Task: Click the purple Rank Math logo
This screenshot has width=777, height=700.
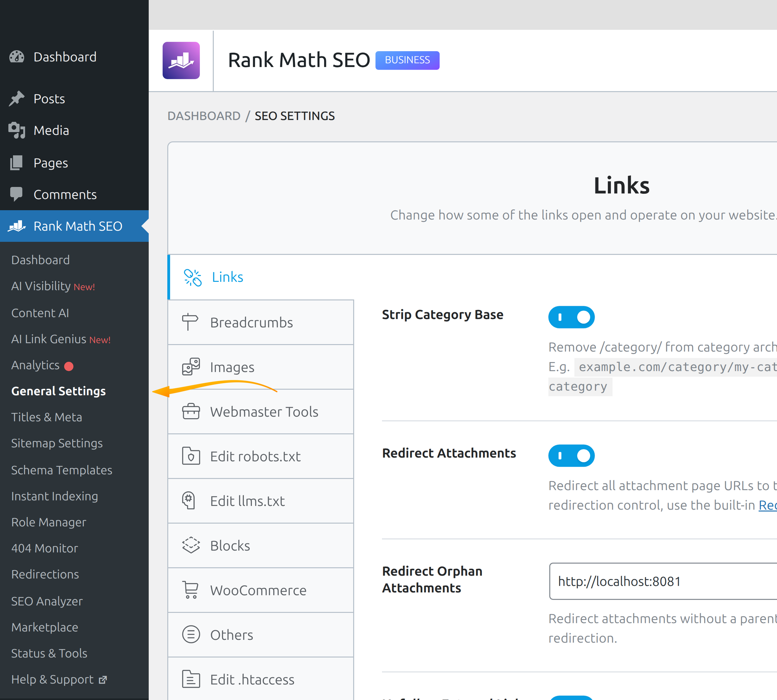Action: tap(181, 60)
